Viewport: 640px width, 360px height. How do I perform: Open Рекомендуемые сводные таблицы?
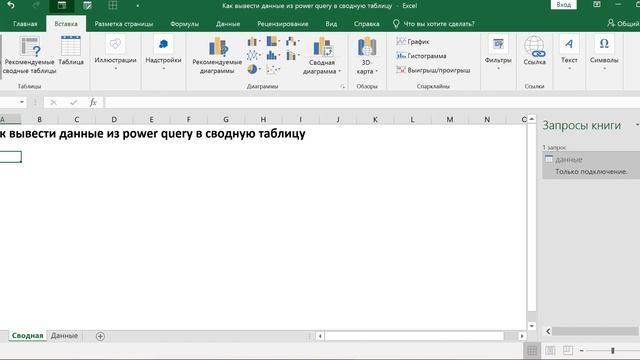29,56
